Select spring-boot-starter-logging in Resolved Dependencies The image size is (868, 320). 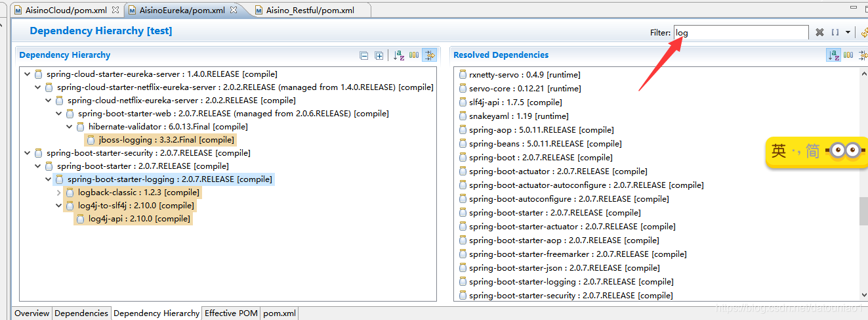(x=566, y=282)
